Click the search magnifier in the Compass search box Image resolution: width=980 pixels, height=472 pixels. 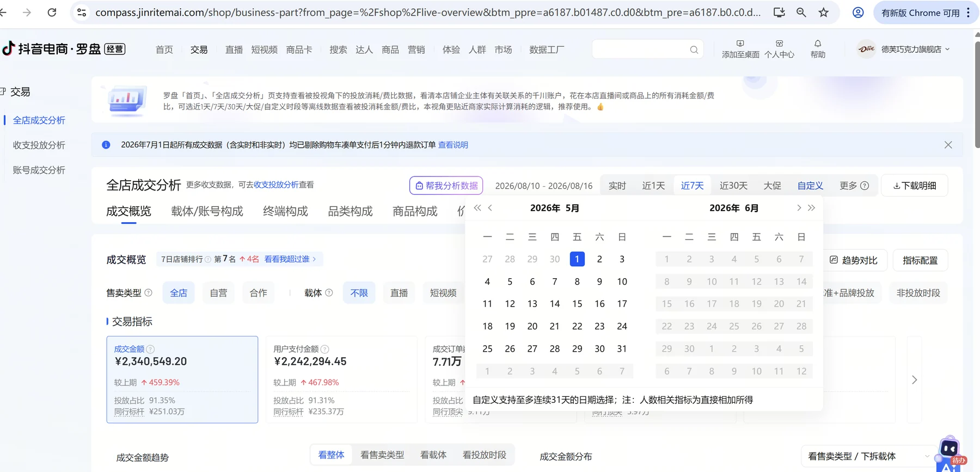(x=694, y=50)
